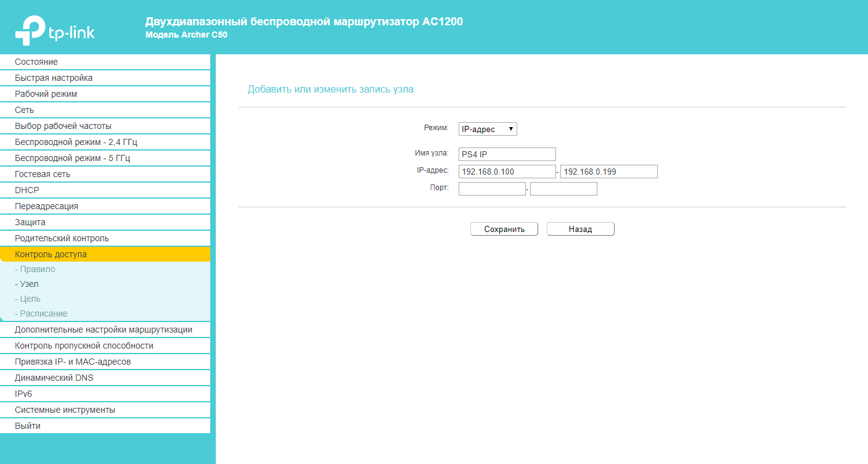Open Беспроводной режим - 2,4 ГГц

coord(105,142)
